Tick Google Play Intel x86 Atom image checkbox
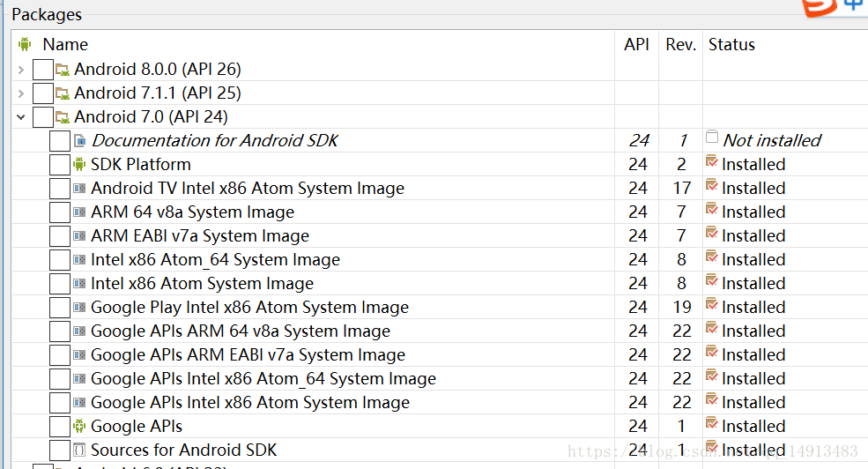 (x=60, y=308)
